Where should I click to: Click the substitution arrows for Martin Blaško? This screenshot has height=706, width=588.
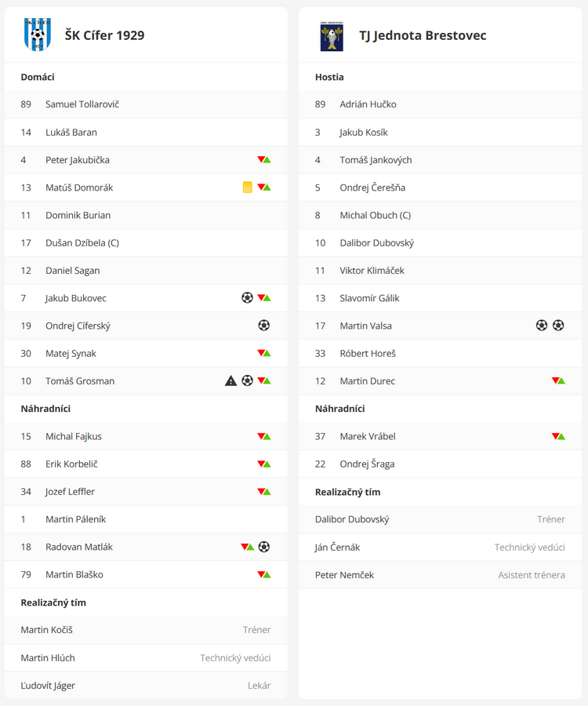pos(264,574)
